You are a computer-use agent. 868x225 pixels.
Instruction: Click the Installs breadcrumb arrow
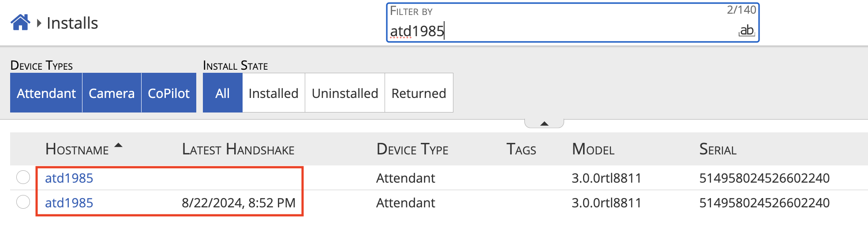(39, 23)
